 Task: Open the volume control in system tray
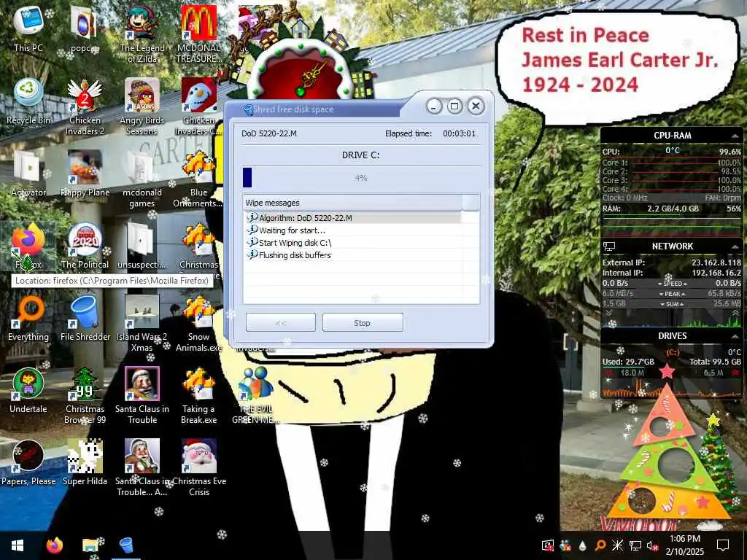[652, 545]
